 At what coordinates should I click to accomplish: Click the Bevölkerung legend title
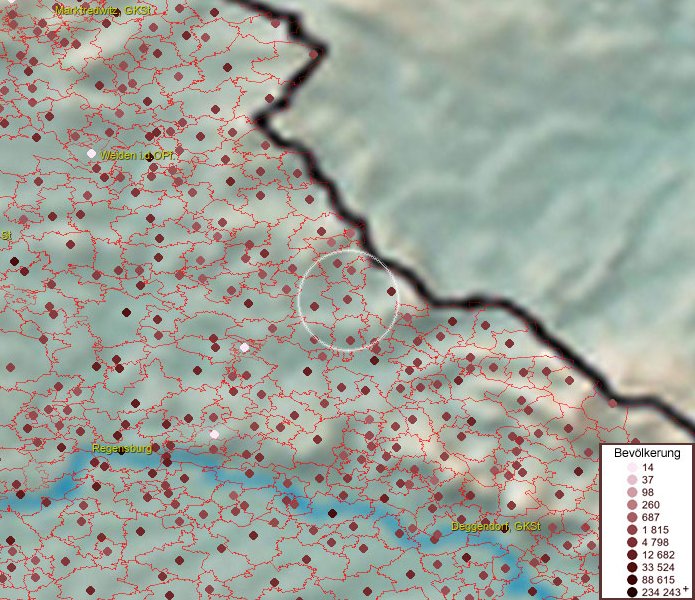tap(648, 451)
